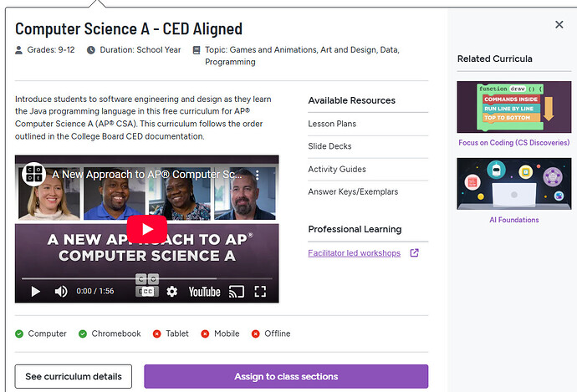Image resolution: width=577 pixels, height=392 pixels.
Task: Click the green check icon beside Computer
Action: (19, 333)
